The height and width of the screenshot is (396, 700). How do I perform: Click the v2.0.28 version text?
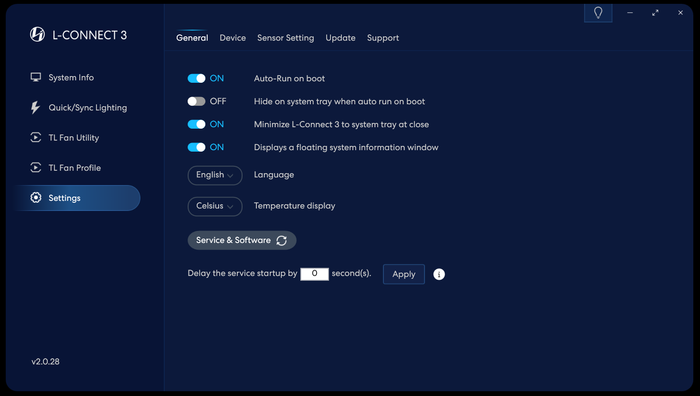(x=45, y=362)
